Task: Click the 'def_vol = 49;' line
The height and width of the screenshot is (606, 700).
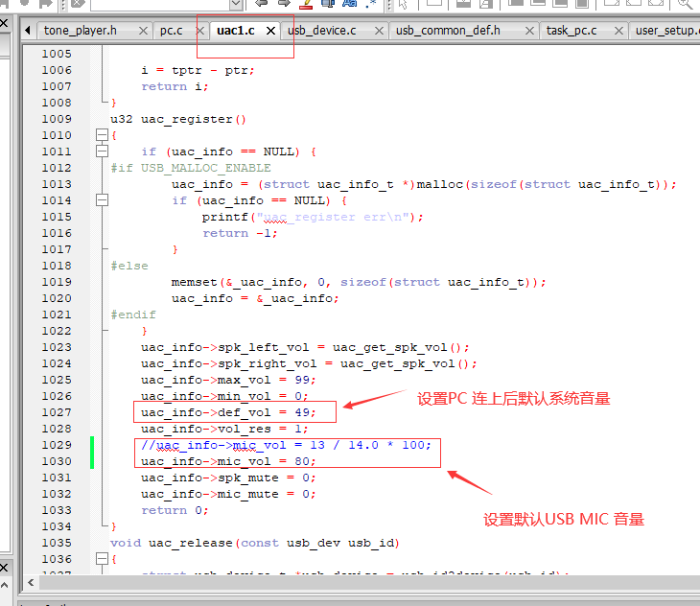Action: [x=228, y=412]
